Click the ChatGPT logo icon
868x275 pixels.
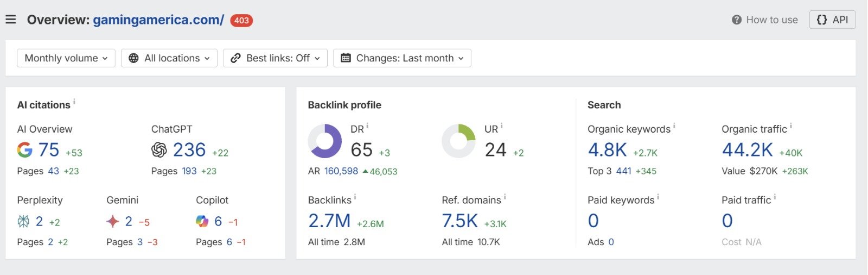pos(159,150)
